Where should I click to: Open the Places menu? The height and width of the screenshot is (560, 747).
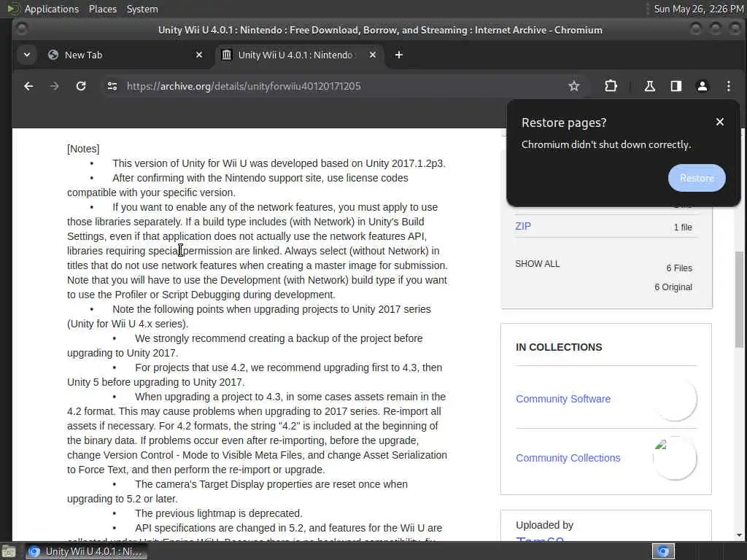point(103,9)
